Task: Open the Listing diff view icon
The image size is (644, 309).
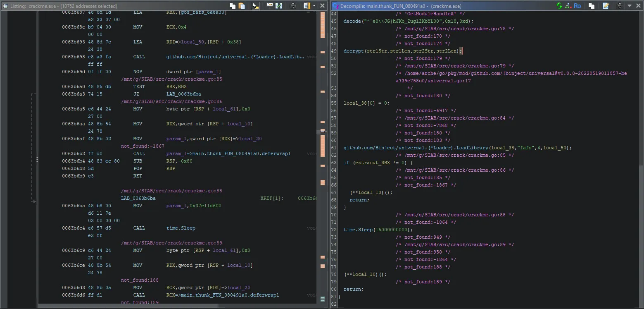Action: 279,6
